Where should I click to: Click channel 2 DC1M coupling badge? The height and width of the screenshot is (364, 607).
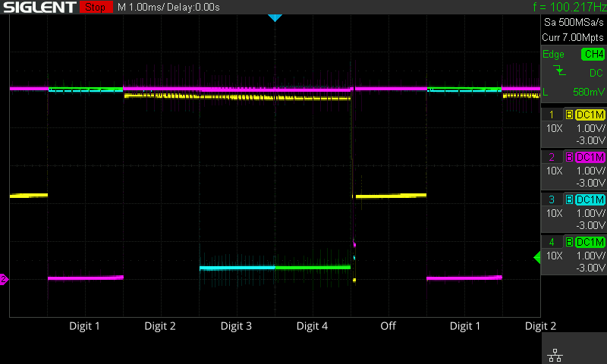click(590, 157)
